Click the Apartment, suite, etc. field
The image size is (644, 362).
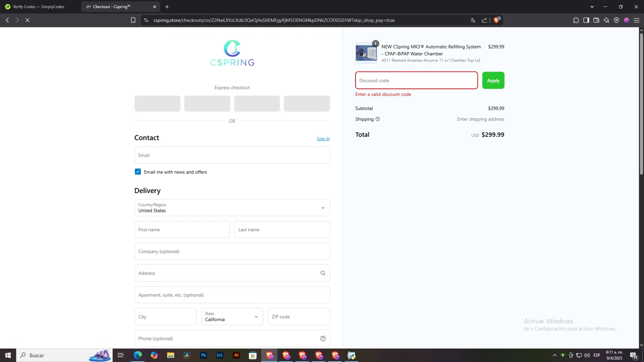[232, 295]
